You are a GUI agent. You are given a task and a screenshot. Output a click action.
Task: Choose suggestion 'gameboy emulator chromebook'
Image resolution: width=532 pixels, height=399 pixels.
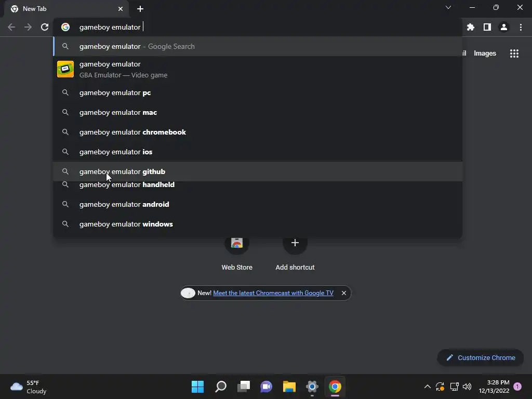click(258, 132)
